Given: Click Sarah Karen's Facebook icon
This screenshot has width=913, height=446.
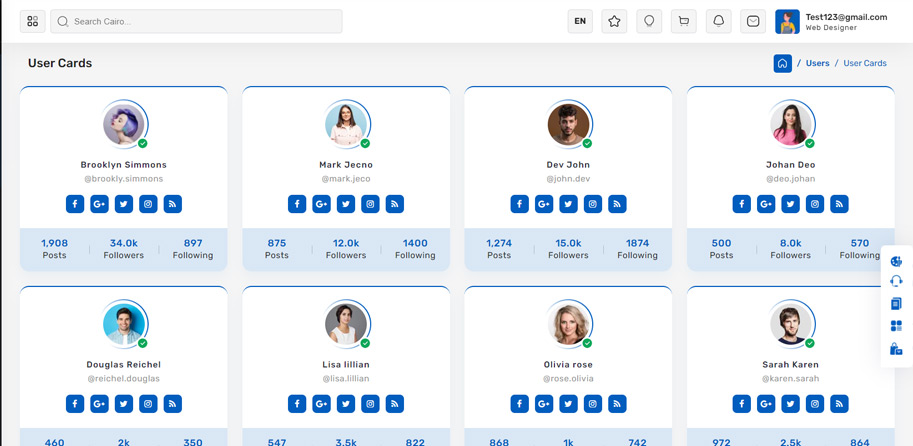Looking at the screenshot, I should tap(741, 403).
